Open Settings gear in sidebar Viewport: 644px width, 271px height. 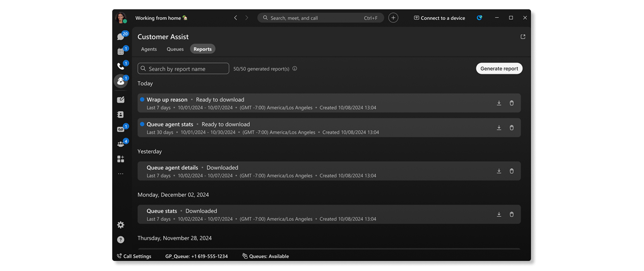coord(121,225)
